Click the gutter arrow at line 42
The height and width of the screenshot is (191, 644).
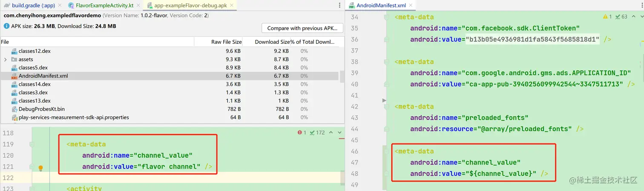(x=385, y=100)
